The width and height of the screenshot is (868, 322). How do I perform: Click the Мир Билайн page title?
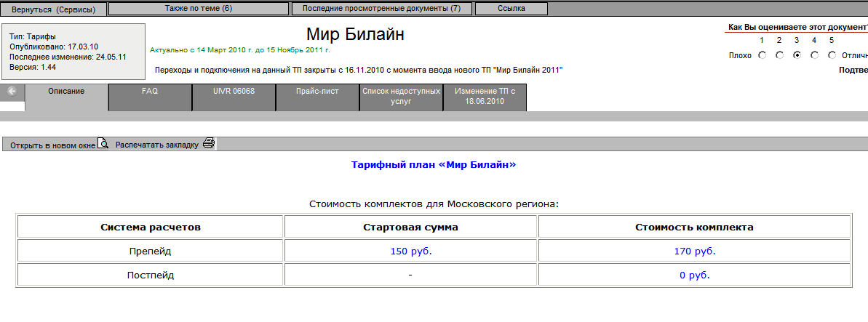[x=355, y=34]
